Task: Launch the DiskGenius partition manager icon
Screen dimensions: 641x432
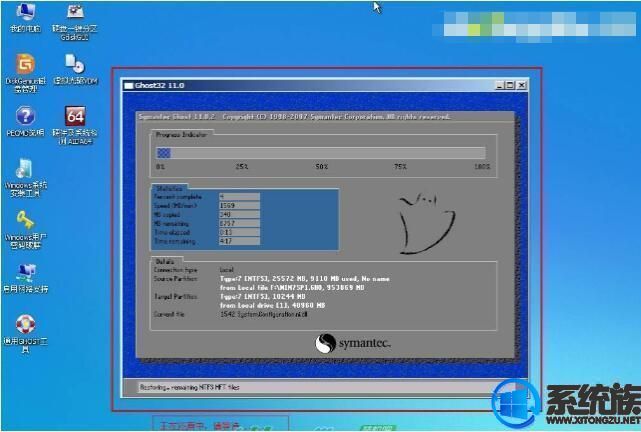Action: click(x=25, y=73)
